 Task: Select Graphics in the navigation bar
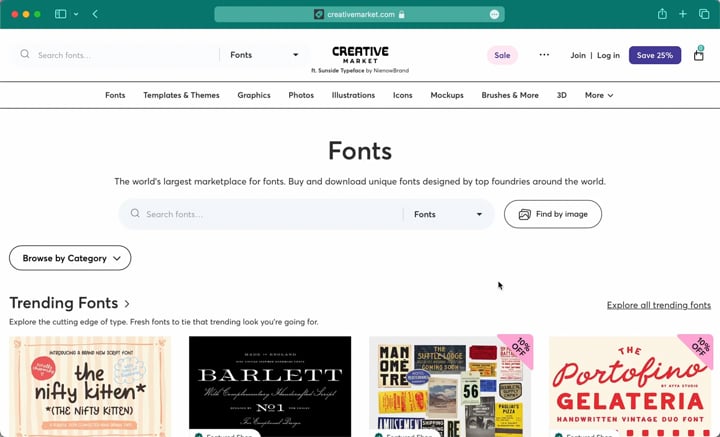coord(254,95)
